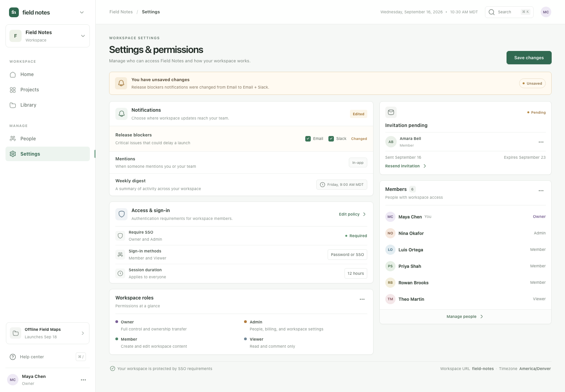Click Theo Martin's TM avatar
Screen dimensions: 565x392
pos(390,299)
